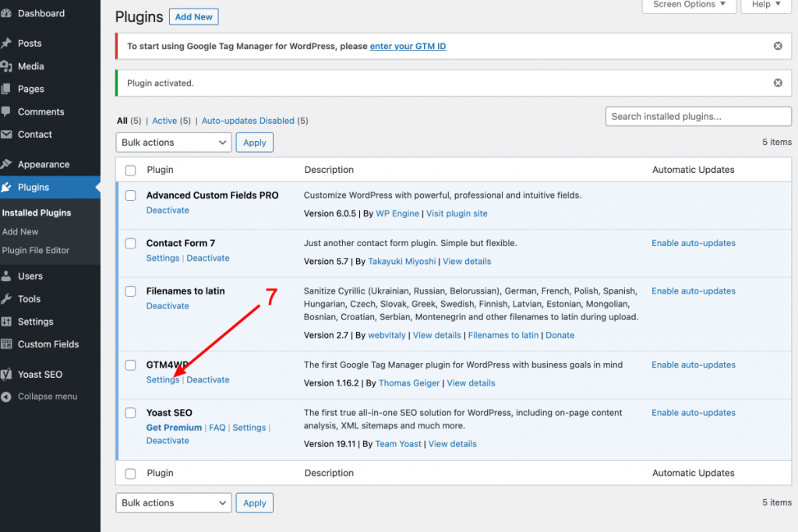Expand the Help panel

tap(766, 5)
